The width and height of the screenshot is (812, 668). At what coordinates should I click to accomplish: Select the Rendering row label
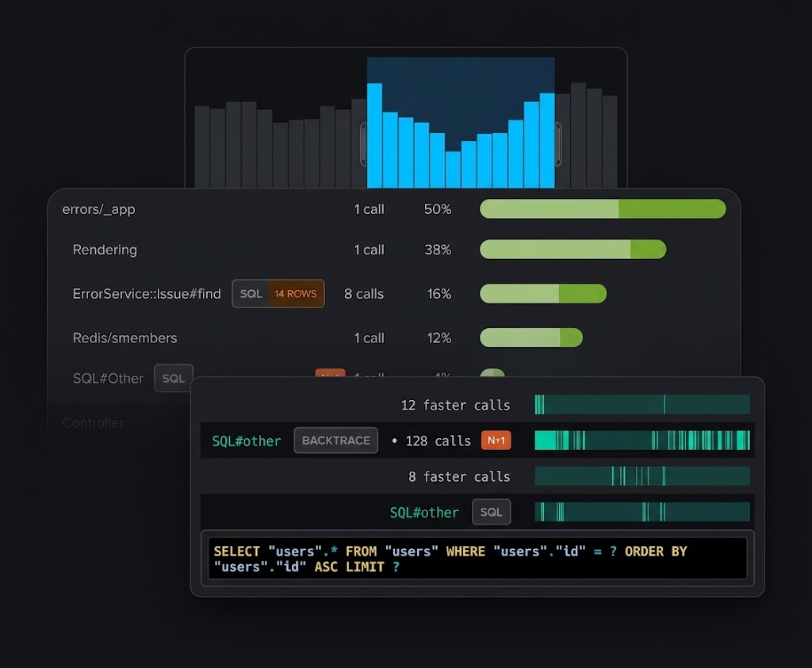[x=105, y=250]
